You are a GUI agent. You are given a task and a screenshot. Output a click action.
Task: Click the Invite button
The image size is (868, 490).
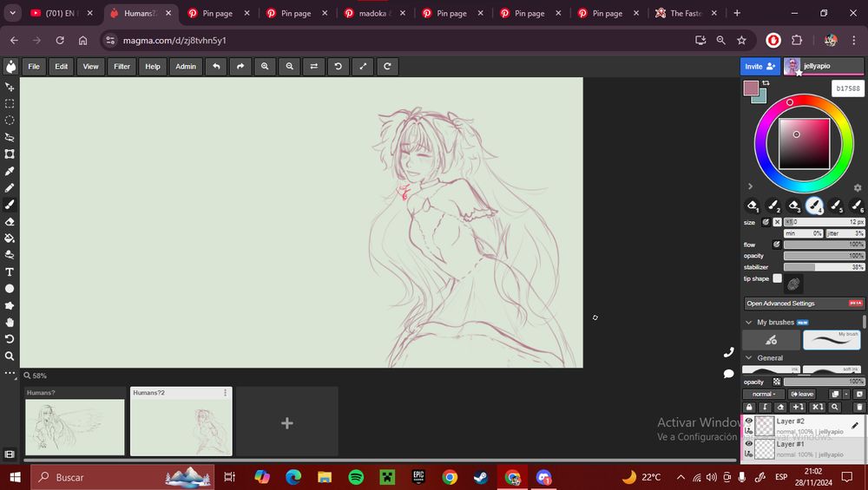760,67
